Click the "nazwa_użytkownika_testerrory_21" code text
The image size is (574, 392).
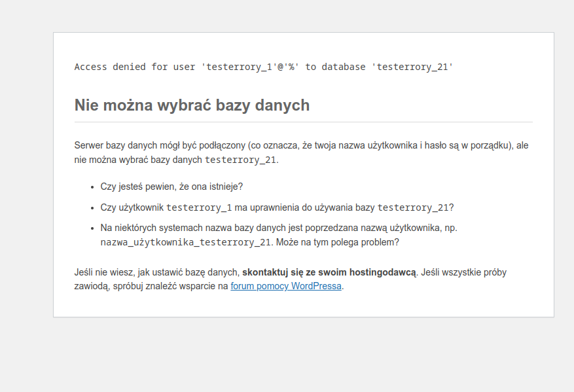tap(185, 242)
